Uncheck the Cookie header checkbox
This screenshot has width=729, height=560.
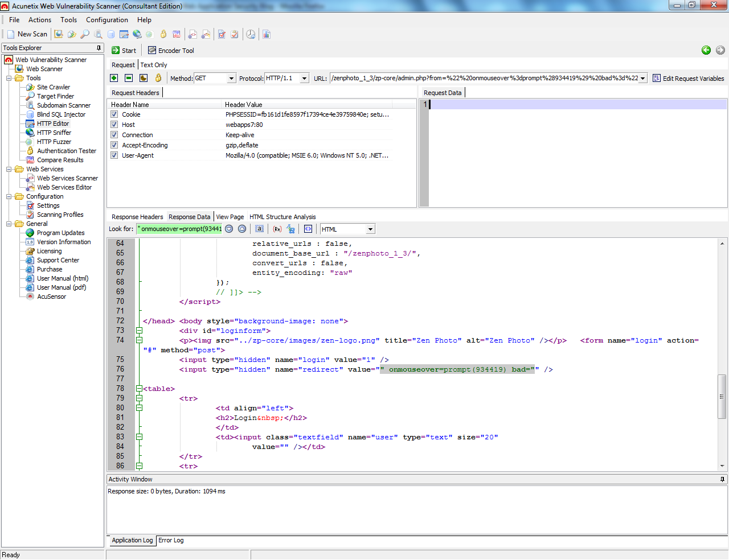114,114
